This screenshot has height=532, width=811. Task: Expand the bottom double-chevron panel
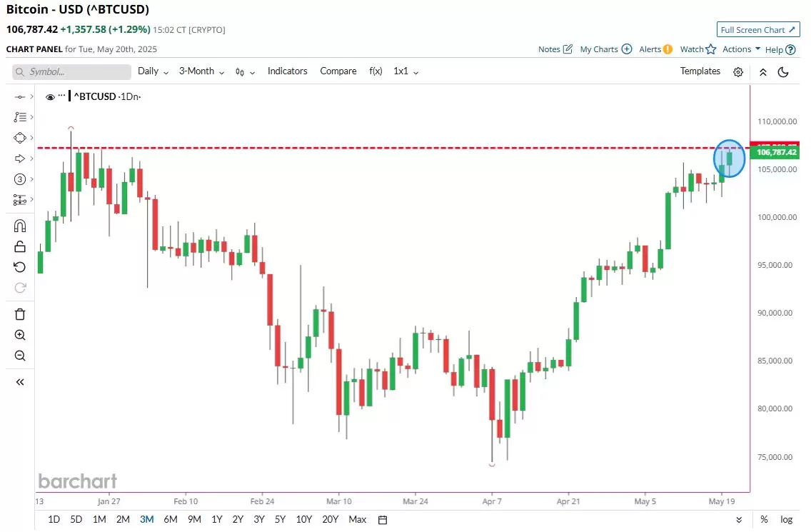click(739, 520)
